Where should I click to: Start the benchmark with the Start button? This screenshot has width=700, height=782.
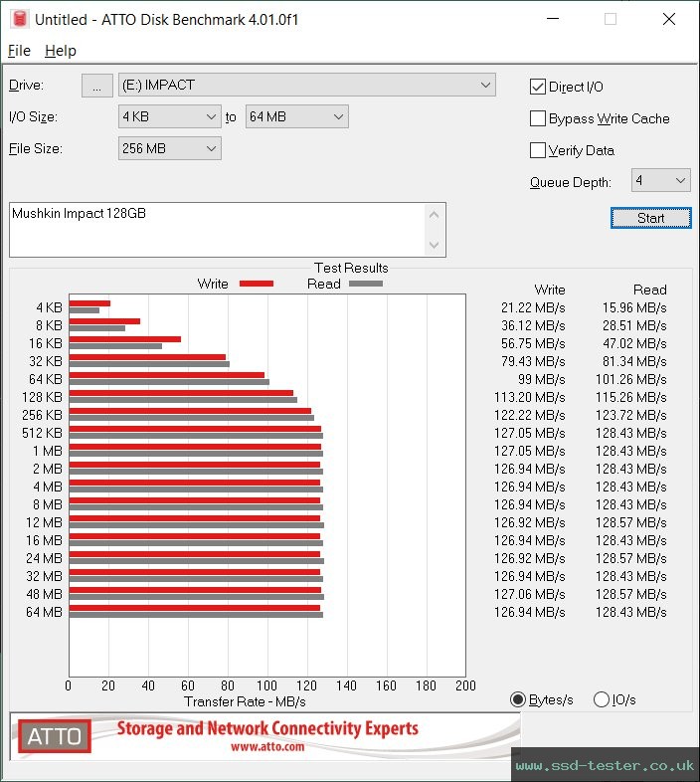coord(650,218)
